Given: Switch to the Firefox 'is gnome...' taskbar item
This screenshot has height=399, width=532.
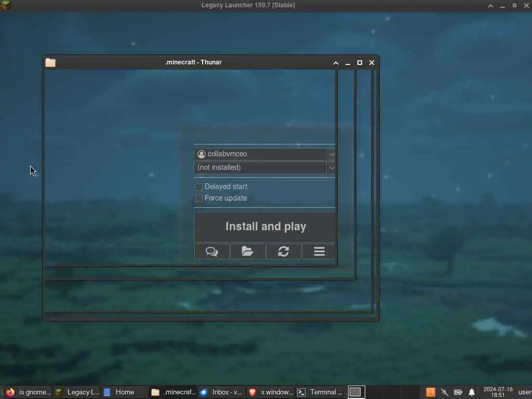Looking at the screenshot, I should (x=29, y=392).
